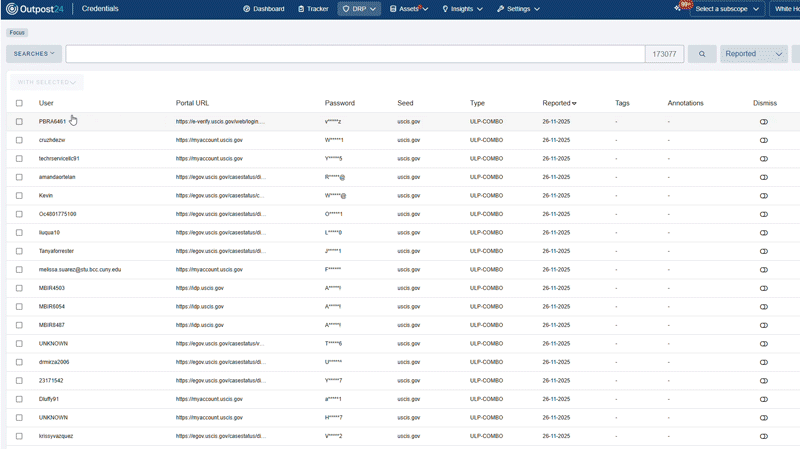Check the select-all header checkbox
The image size is (800, 449).
pyautogui.click(x=19, y=103)
